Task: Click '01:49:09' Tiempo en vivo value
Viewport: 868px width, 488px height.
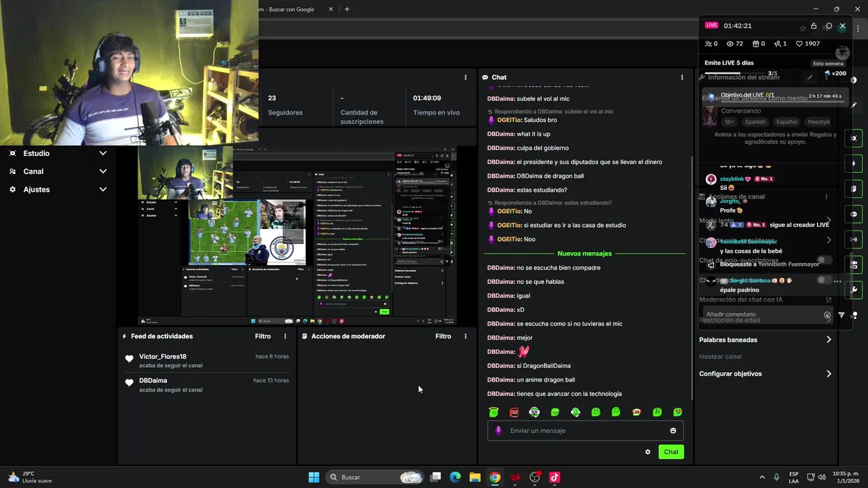Action: click(427, 98)
